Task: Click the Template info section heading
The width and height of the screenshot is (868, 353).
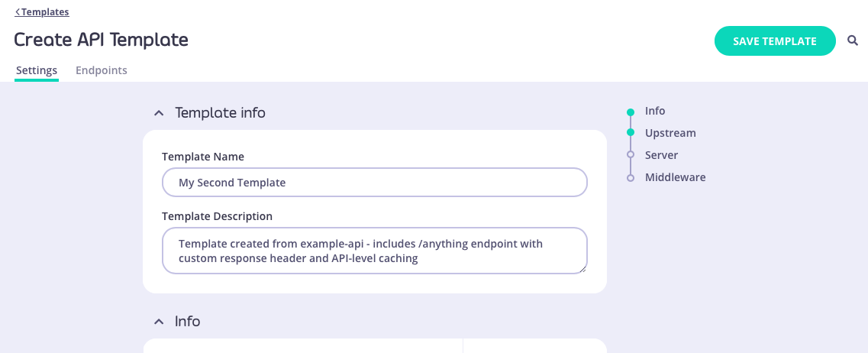Action: pyautogui.click(x=220, y=113)
